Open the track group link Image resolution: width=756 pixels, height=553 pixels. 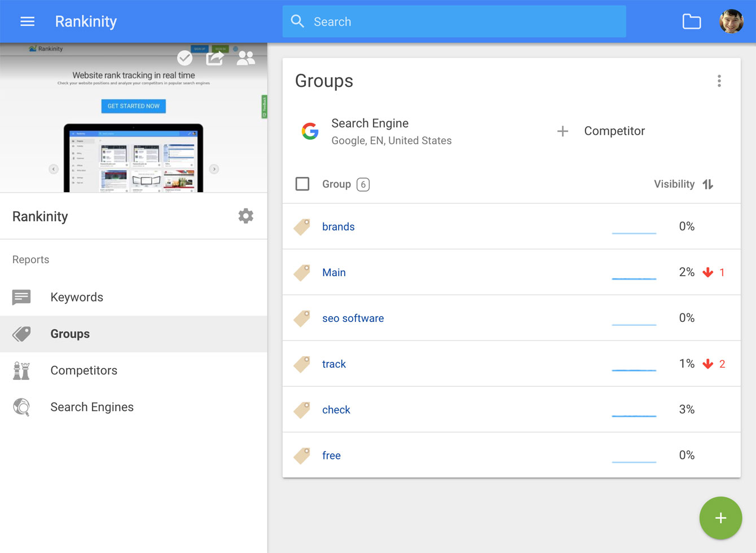(x=334, y=364)
